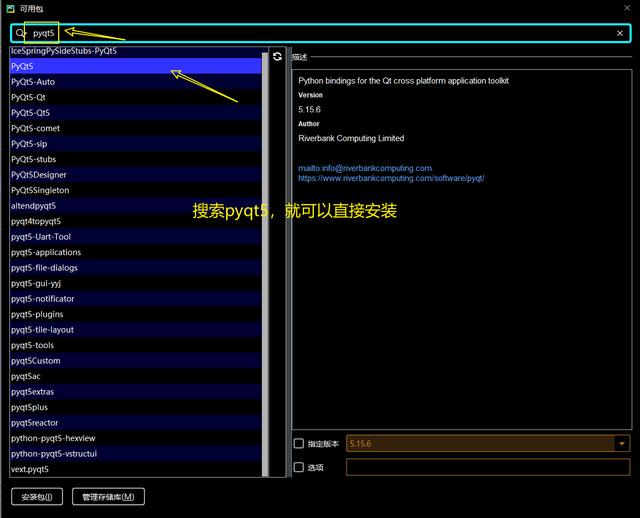Select the pyqt5plus package
This screenshot has height=518, width=640.
pos(136,407)
